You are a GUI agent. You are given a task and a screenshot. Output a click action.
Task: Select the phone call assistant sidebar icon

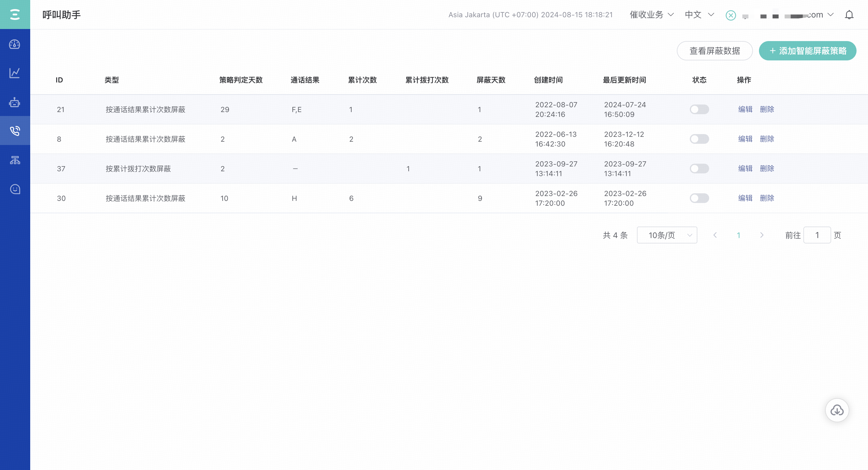tap(14, 131)
